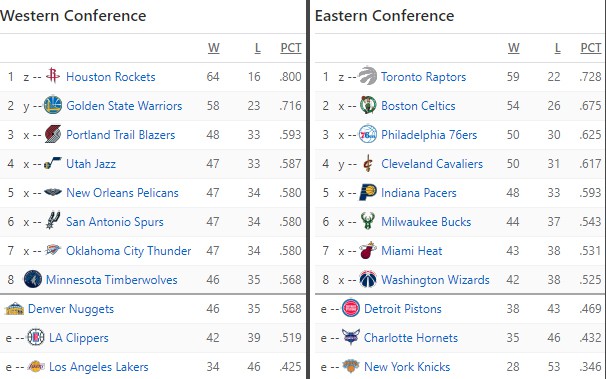
Task: Sort Western Conference by PCT column
Action: tap(291, 48)
